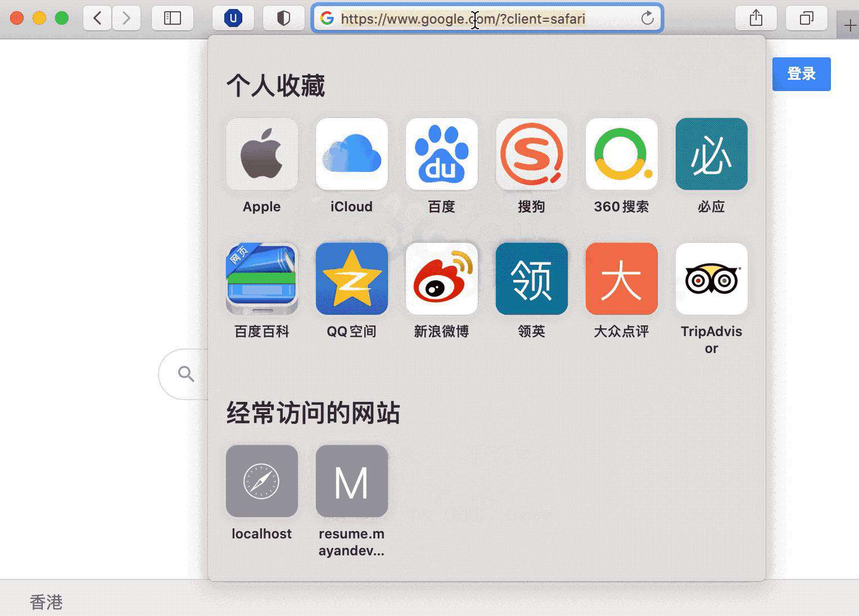This screenshot has height=616, width=859.
Task: Open the 领英 LinkedIn favorite
Action: click(531, 279)
